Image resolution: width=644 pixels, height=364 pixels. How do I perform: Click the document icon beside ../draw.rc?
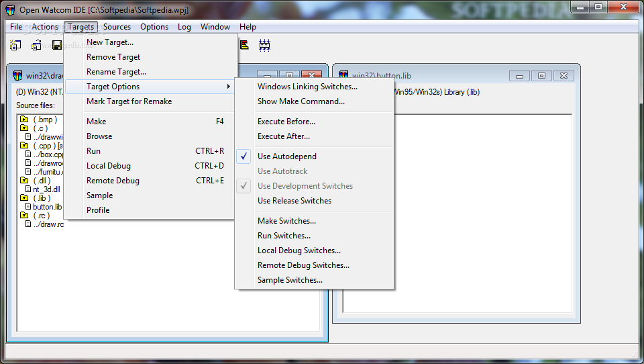(28, 224)
